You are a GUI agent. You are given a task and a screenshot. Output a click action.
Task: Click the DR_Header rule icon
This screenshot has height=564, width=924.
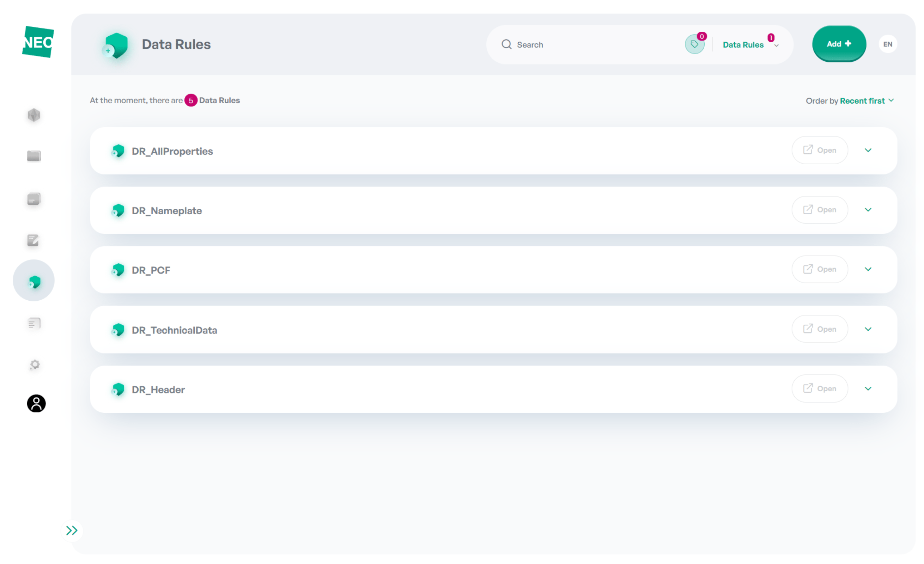coord(118,390)
